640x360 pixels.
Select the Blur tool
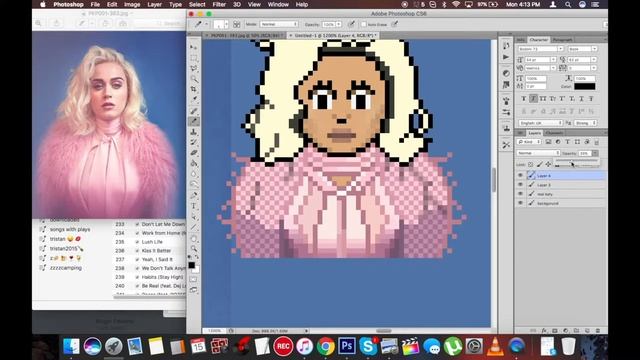(193, 173)
